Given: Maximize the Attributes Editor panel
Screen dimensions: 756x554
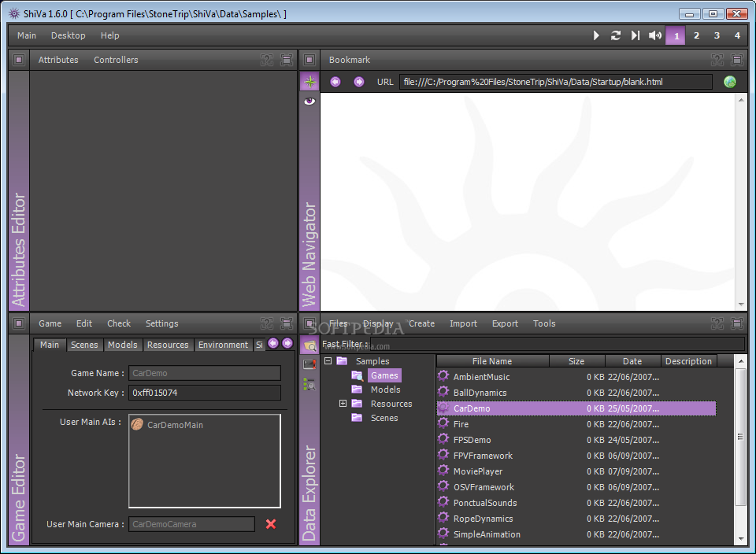Looking at the screenshot, I should point(287,60).
